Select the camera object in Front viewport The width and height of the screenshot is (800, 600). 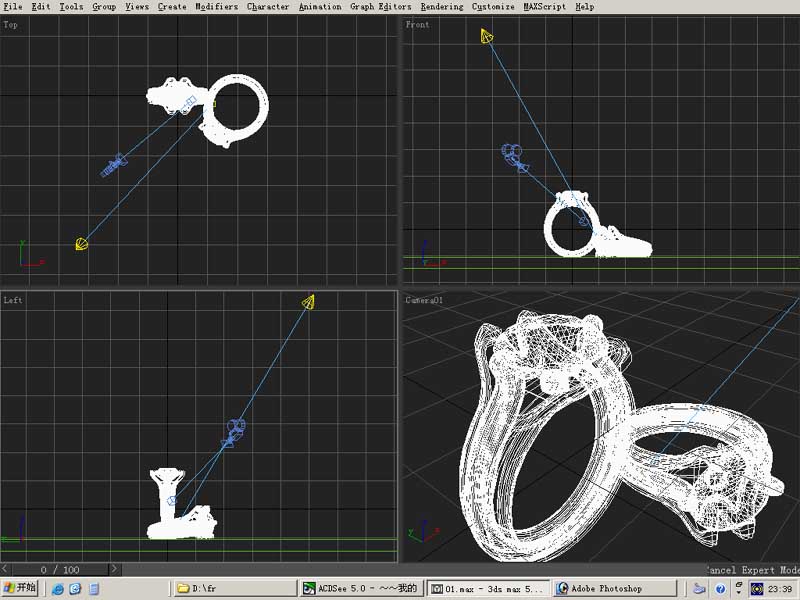(514, 155)
